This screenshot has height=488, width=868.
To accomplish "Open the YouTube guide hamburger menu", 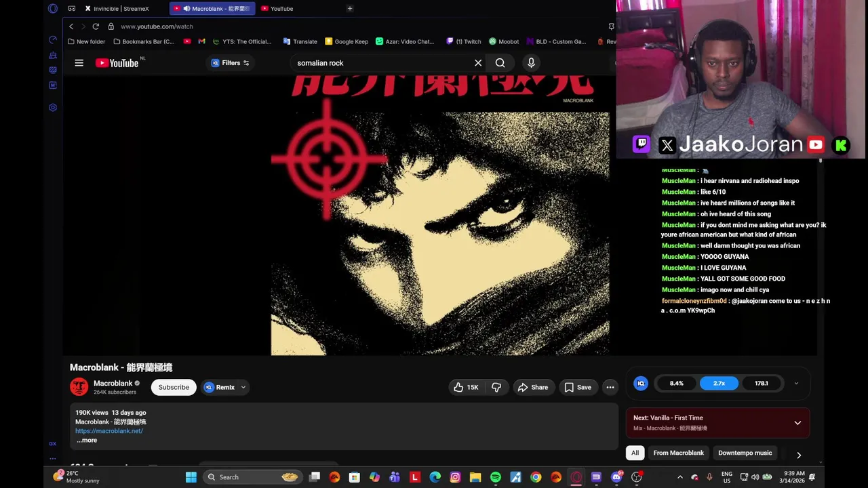I will [x=79, y=63].
